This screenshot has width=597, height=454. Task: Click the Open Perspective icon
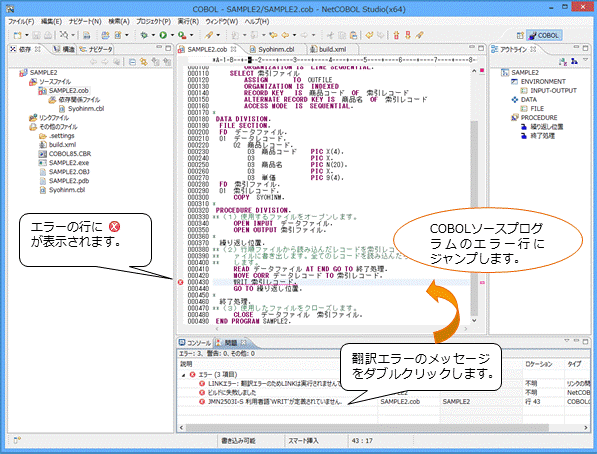coord(520,35)
